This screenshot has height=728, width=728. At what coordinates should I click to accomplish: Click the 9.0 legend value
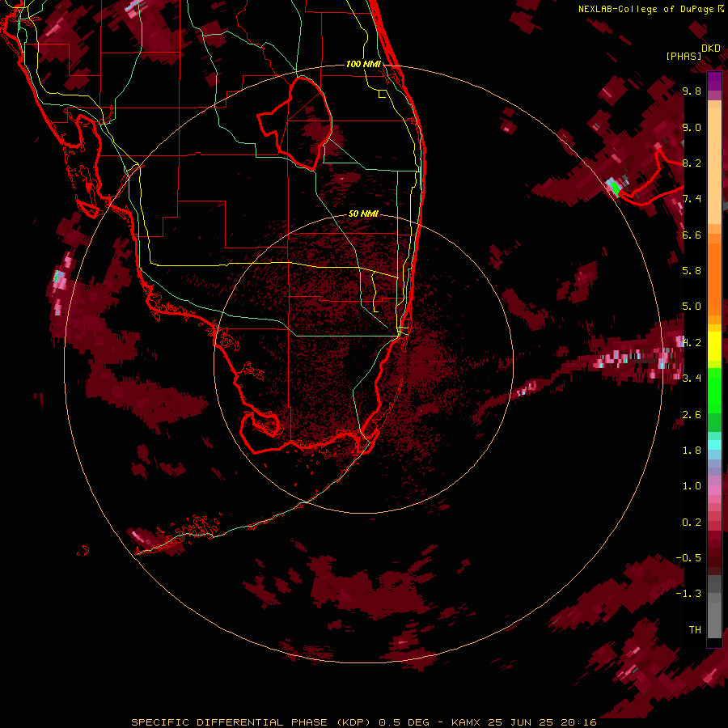[692, 127]
